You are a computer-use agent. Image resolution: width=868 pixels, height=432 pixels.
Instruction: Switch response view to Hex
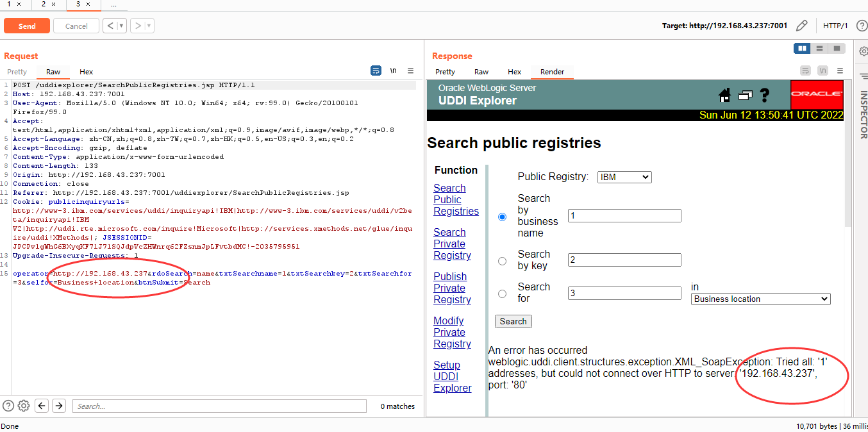coord(515,72)
